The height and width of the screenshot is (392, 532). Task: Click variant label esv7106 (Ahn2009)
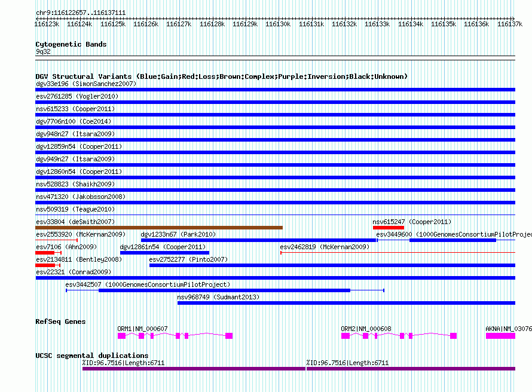pos(66,247)
